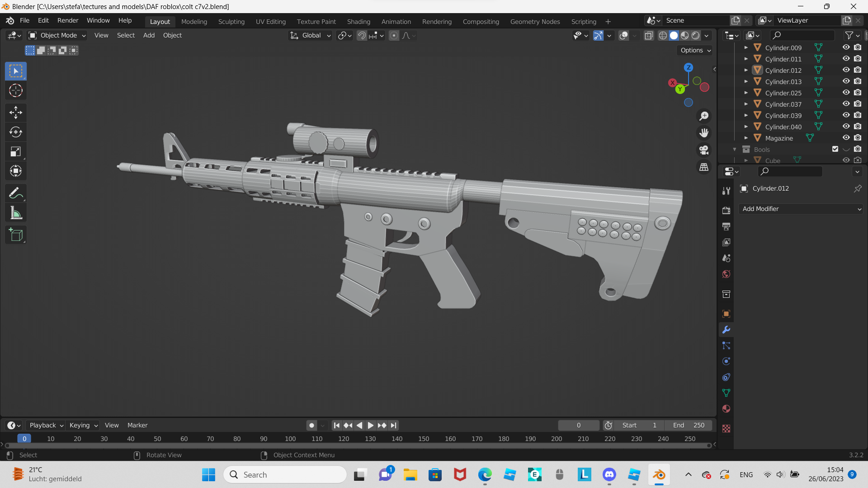This screenshot has width=868, height=488.
Task: Open the Object Mode dropdown
Action: click(57, 35)
